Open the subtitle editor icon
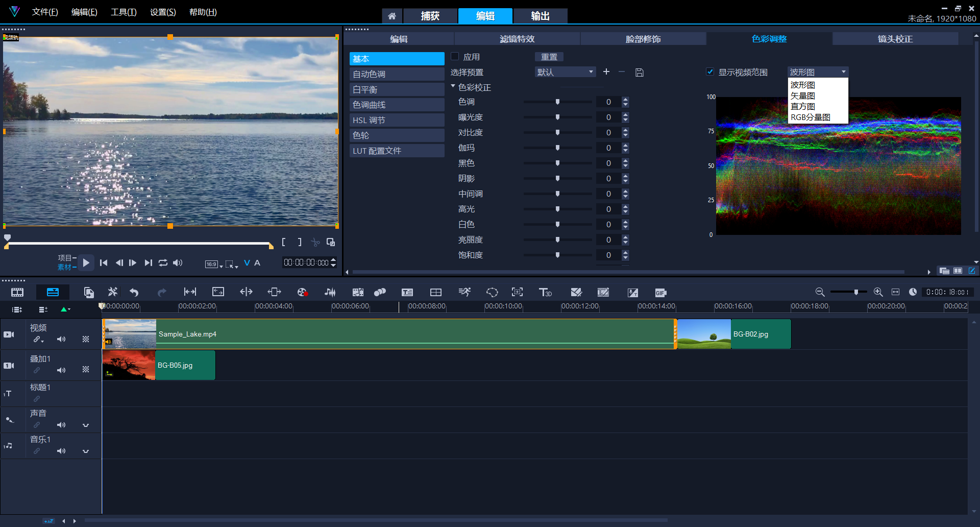The image size is (980, 527). [407, 292]
